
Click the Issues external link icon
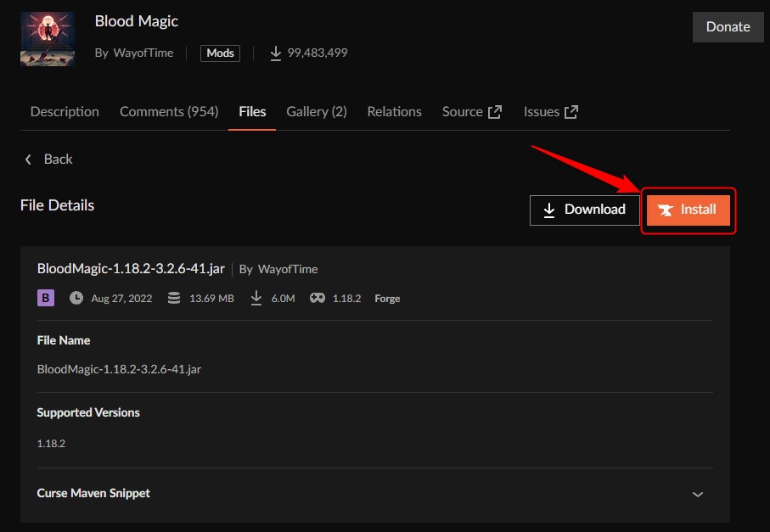point(571,112)
